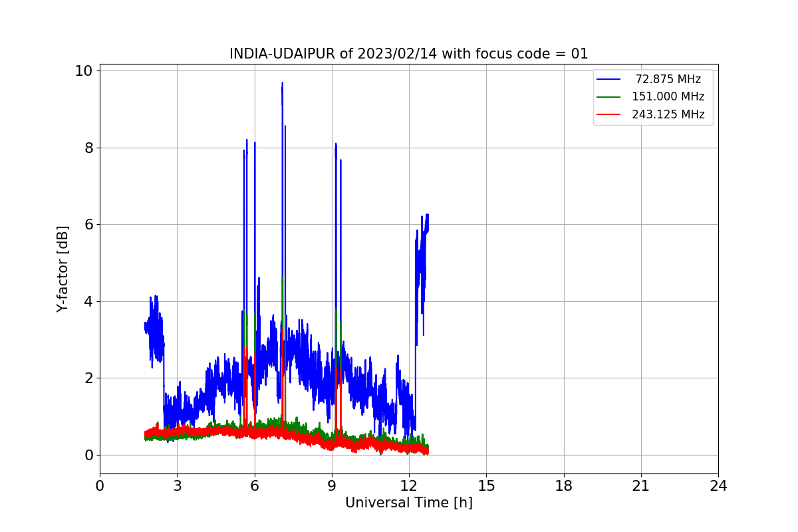Click x-axis tick label '12'
Screen dimensions: 798x532
pyautogui.click(x=409, y=486)
